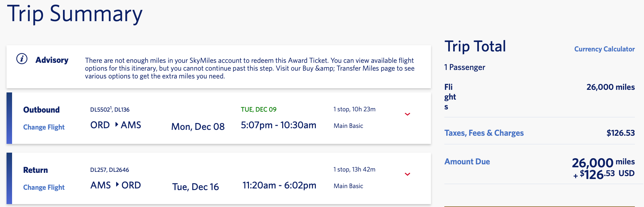This screenshot has width=644, height=207.
Task: Click the Advisory info icon
Action: tap(22, 59)
